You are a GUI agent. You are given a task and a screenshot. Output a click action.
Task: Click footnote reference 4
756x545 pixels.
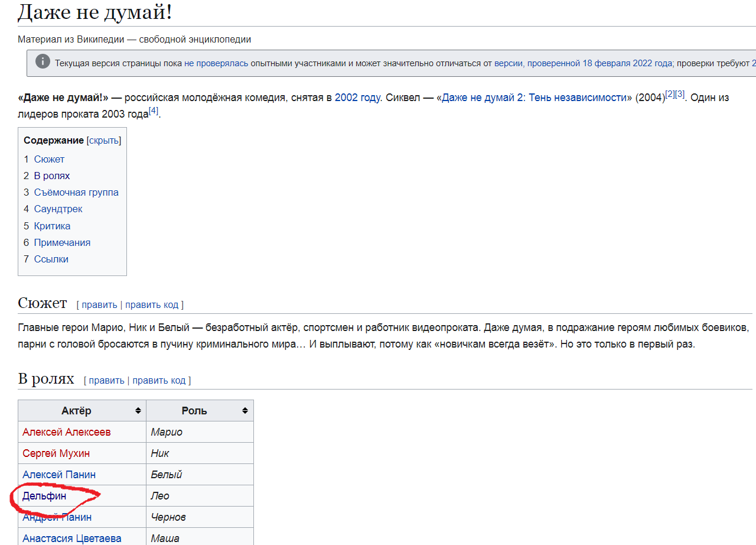coord(154,111)
